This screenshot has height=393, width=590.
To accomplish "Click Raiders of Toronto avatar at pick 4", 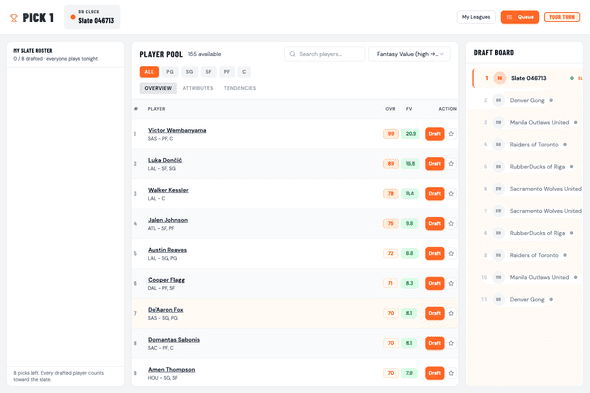I will (499, 145).
